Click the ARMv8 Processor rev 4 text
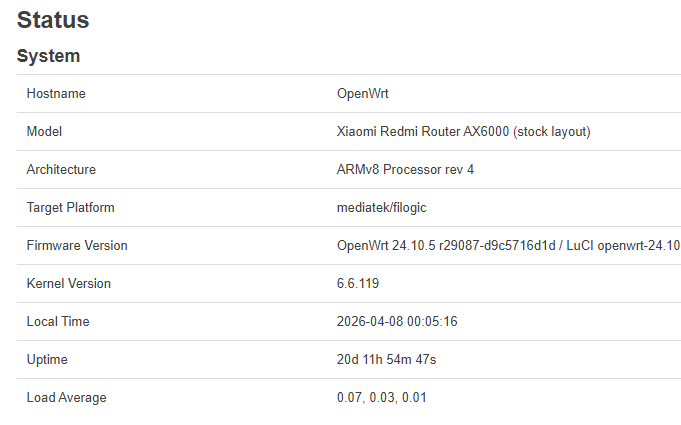Image resolution: width=681 pixels, height=425 pixels. pyautogui.click(x=405, y=169)
